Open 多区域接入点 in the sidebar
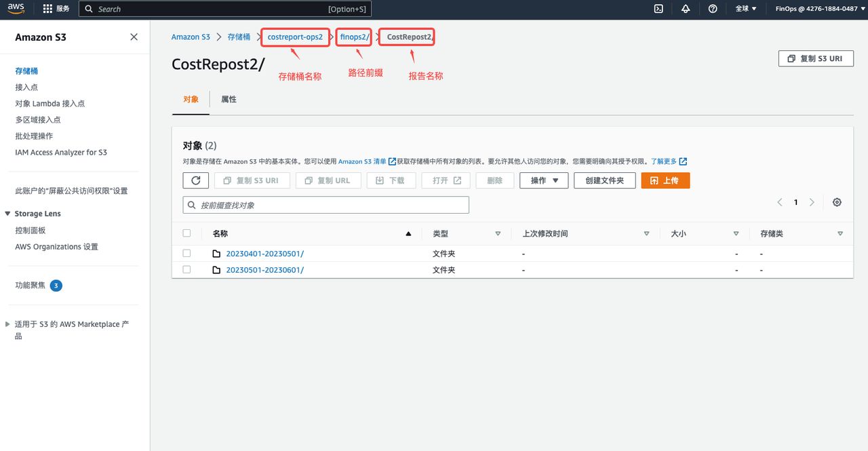This screenshot has width=868, height=451. point(38,120)
